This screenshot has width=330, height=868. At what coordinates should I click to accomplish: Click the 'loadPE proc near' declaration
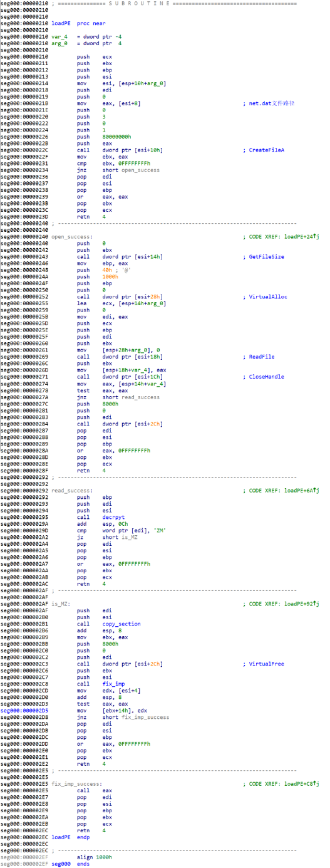(78, 23)
